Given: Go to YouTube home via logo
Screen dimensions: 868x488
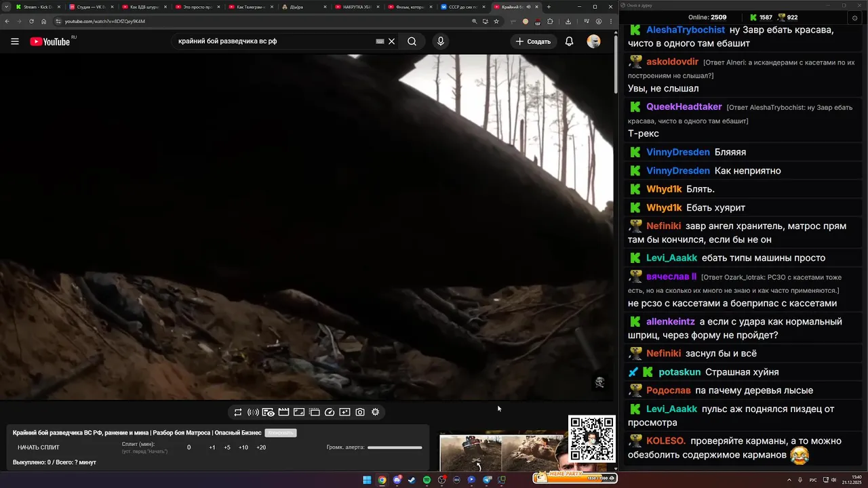Looking at the screenshot, I should tap(50, 41).
